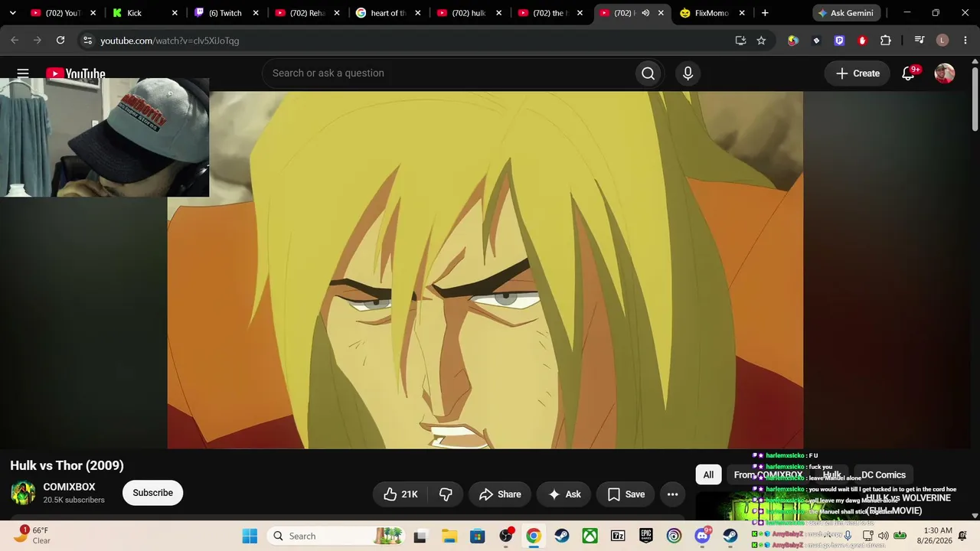Close the Kick tab
Image resolution: width=980 pixels, height=551 pixels.
(x=175, y=13)
